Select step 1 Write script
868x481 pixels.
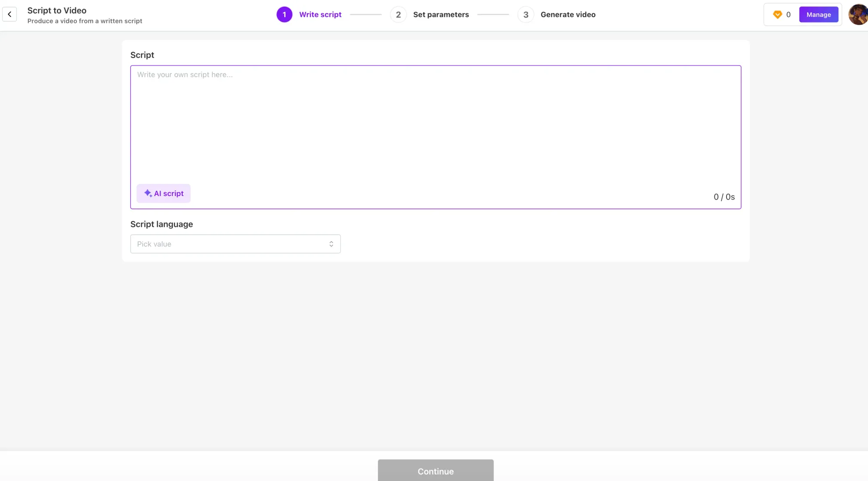309,15
